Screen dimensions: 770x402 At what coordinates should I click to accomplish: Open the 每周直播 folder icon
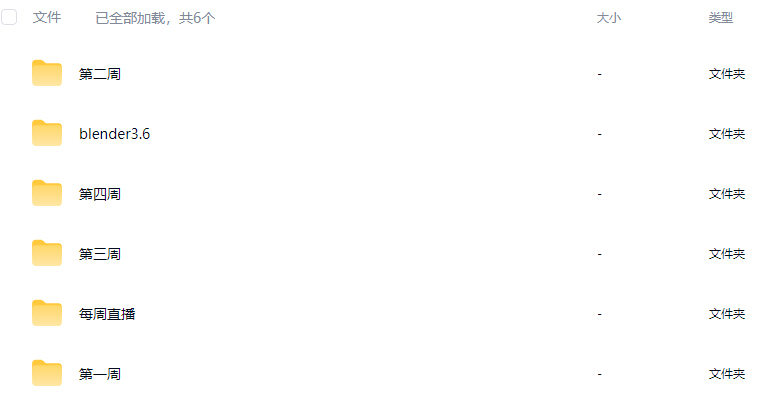click(x=47, y=313)
